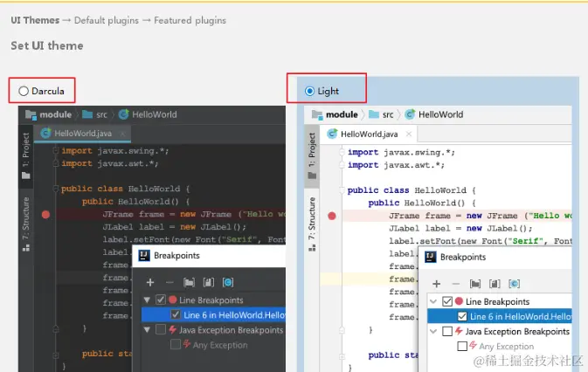Viewport: 588px width, 372px height.
Task: Click the Project folder icon in Darcula sidebar
Action: (26, 176)
